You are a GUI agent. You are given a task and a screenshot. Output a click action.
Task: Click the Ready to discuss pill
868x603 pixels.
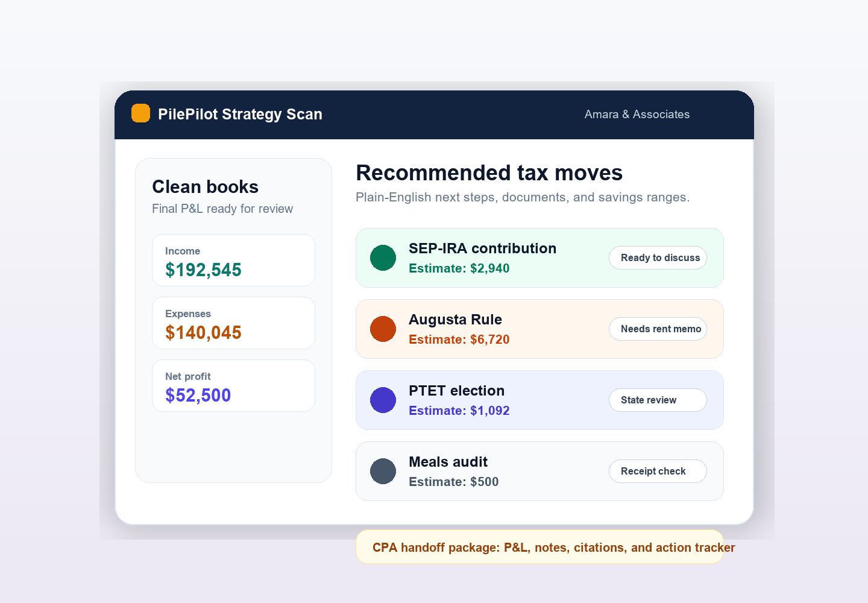[658, 257]
